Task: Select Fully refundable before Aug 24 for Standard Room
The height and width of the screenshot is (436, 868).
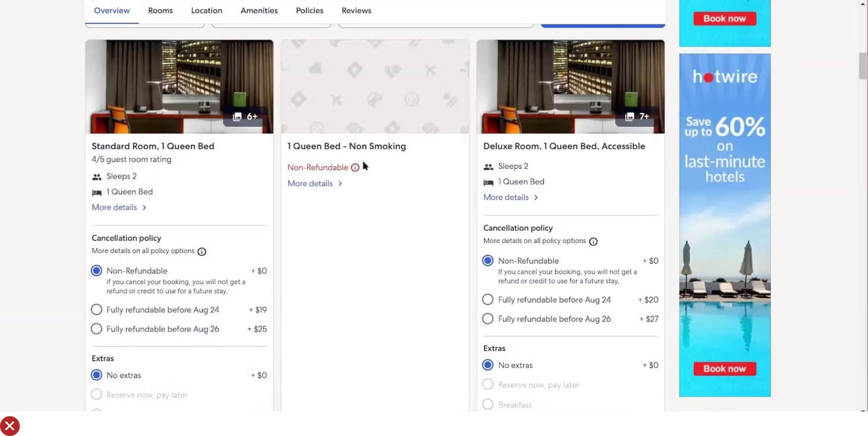Action: [97, 310]
